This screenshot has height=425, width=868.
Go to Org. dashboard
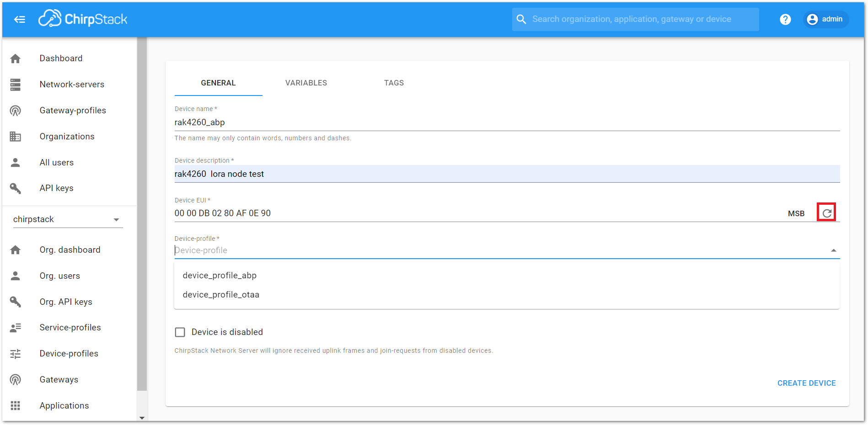click(x=70, y=250)
